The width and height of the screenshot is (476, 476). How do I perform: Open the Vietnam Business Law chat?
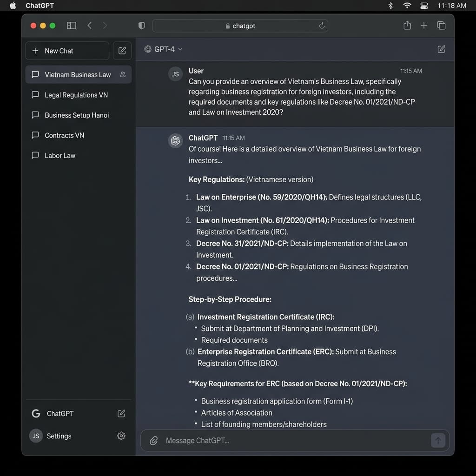point(78,74)
